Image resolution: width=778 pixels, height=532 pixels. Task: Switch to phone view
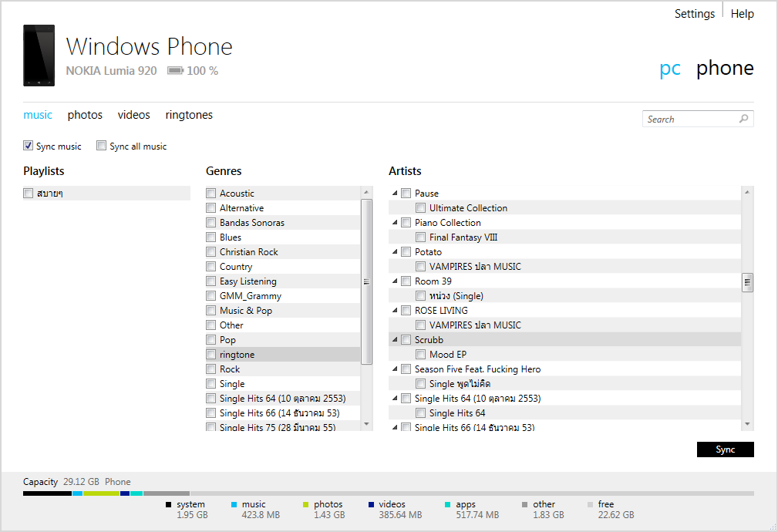click(725, 68)
